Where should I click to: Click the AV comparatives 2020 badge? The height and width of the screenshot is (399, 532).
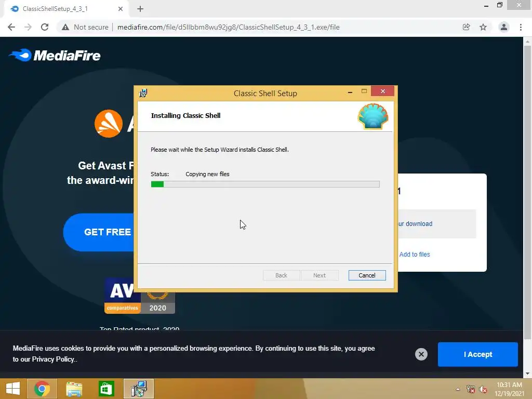[139, 296]
